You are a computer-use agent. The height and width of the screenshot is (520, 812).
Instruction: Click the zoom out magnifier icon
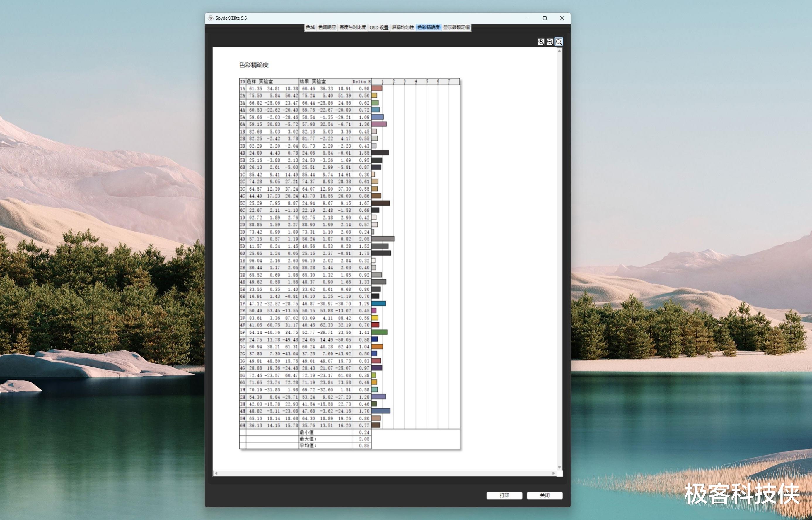pos(550,42)
